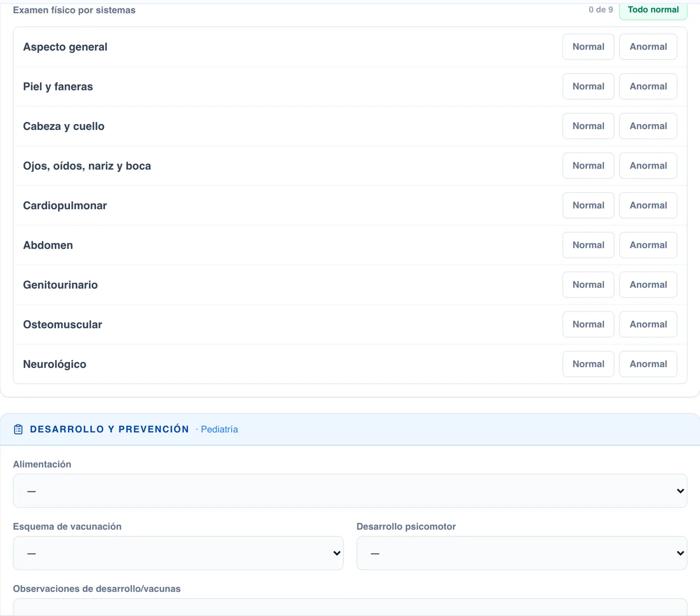Click the Observaciones de desarrollo/vacunas field
The width and height of the screenshot is (700, 616).
pos(350,607)
